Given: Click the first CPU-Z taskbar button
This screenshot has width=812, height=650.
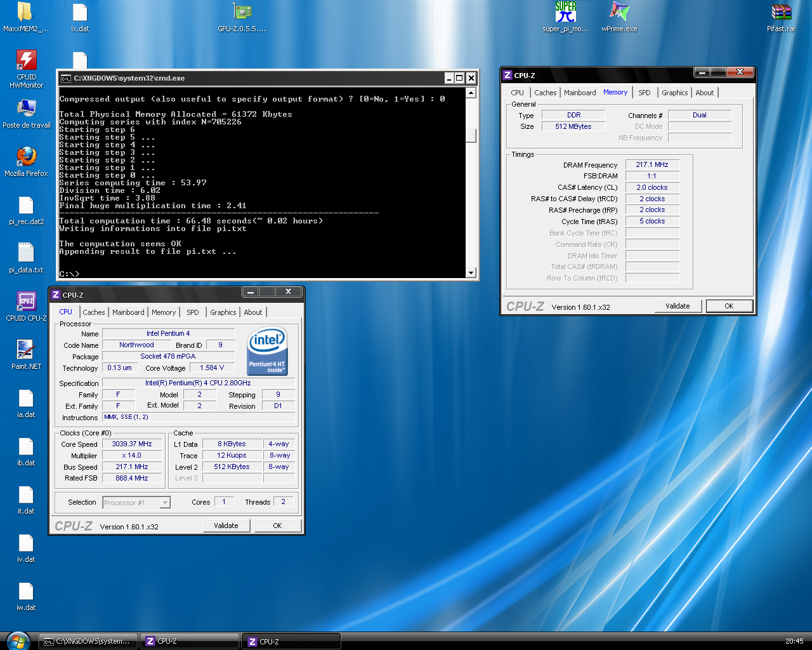Looking at the screenshot, I should (x=190, y=641).
